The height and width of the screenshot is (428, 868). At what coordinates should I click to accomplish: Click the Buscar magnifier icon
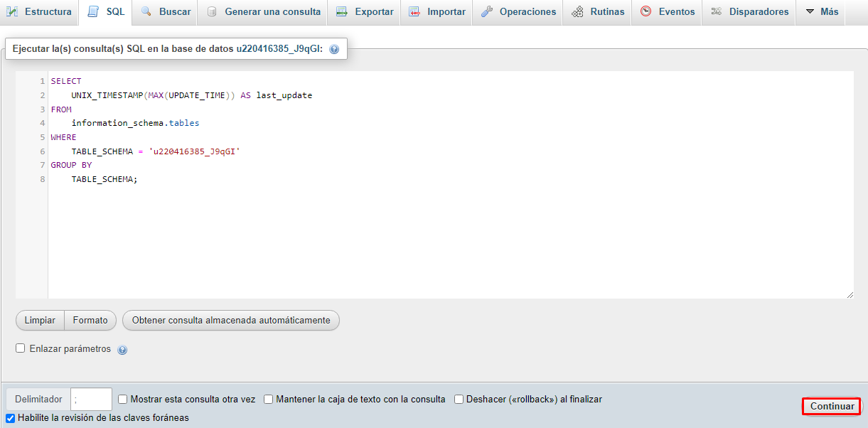tap(146, 12)
